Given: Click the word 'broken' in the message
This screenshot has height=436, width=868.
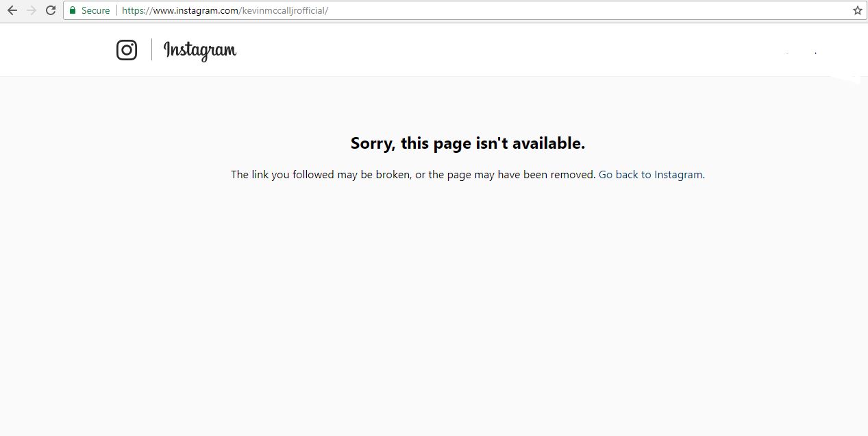Looking at the screenshot, I should coord(393,174).
